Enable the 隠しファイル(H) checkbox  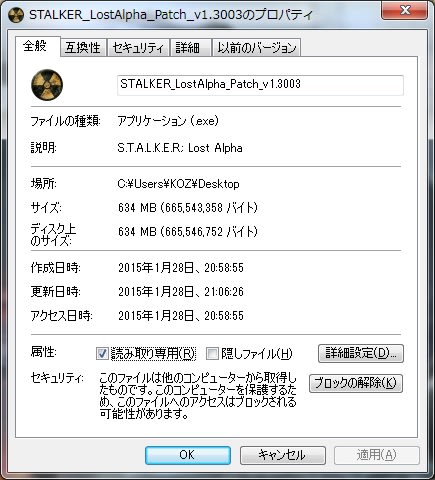212,353
